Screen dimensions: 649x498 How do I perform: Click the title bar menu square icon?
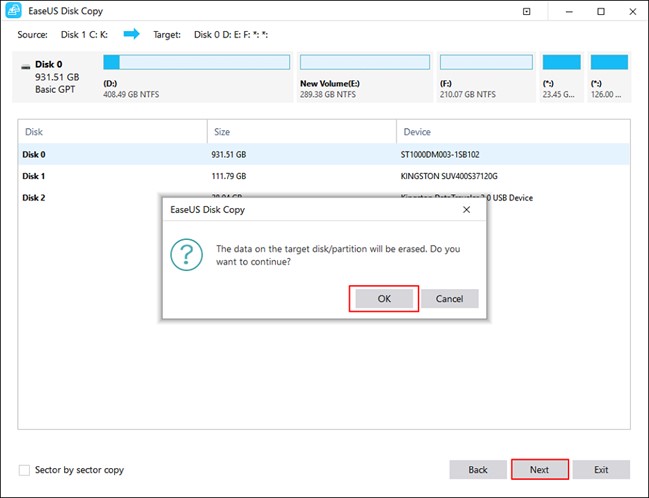tap(526, 12)
